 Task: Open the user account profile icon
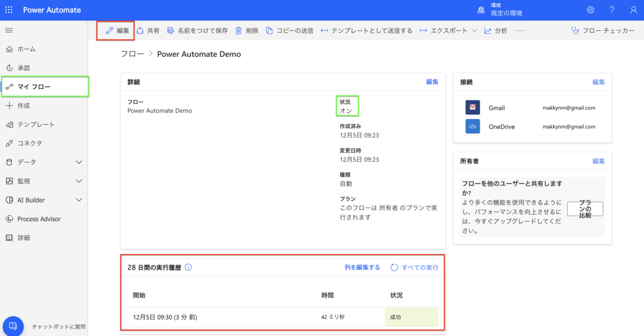click(x=633, y=10)
